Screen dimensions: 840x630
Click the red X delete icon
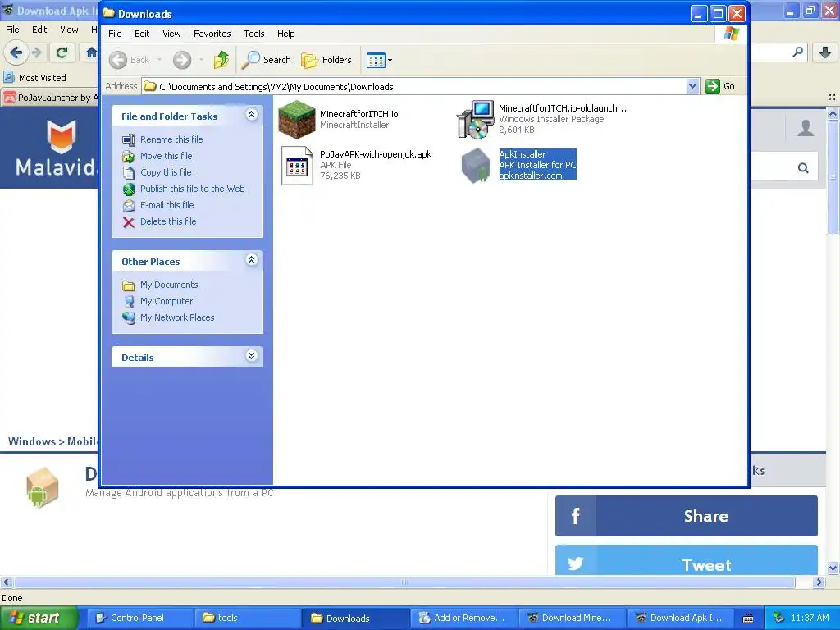click(129, 222)
